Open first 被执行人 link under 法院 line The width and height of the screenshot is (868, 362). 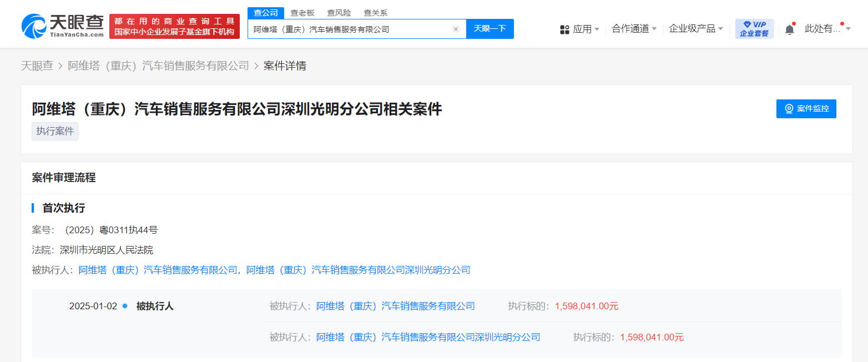(158, 270)
